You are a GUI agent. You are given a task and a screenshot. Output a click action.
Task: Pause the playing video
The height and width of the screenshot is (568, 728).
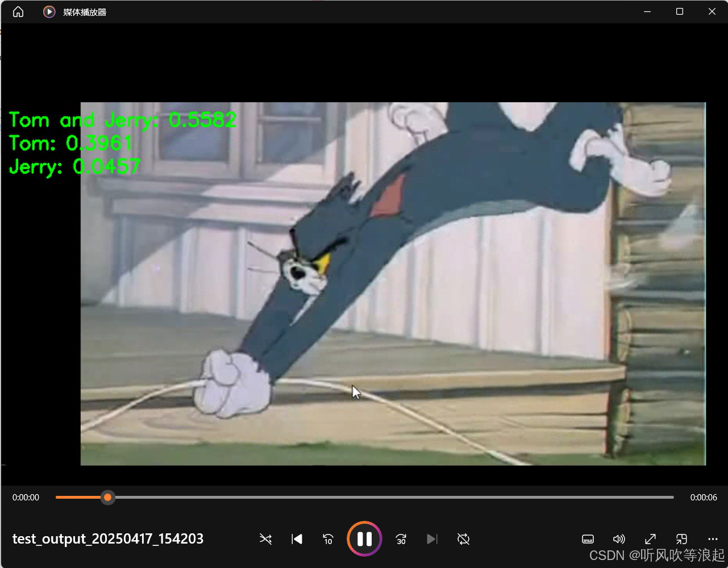click(364, 538)
